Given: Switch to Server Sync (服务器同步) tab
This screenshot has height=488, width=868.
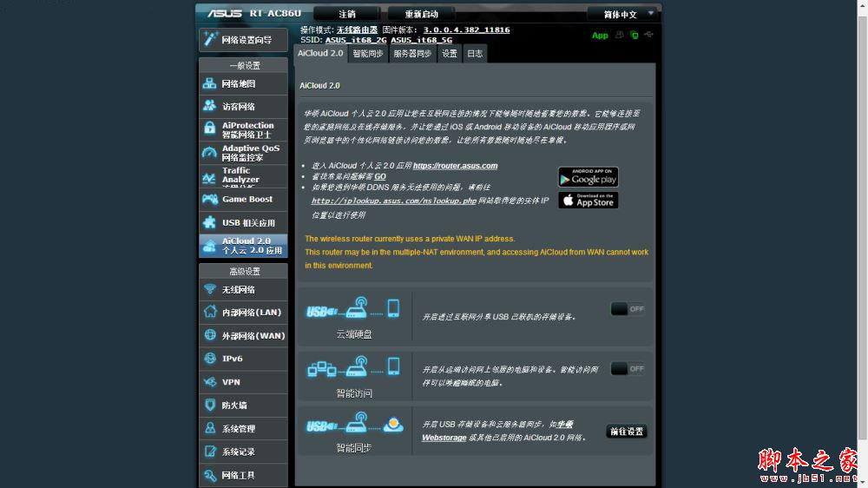Looking at the screenshot, I should point(412,54).
